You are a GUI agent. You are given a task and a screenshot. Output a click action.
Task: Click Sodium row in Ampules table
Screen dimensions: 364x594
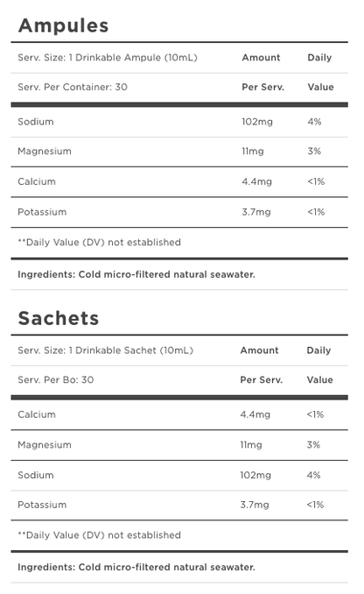click(179, 122)
